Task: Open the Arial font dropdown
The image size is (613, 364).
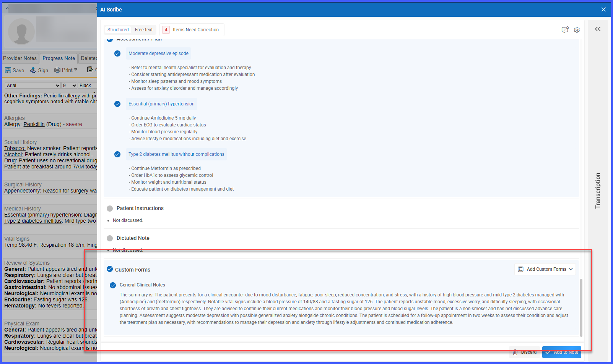Action: tap(33, 86)
